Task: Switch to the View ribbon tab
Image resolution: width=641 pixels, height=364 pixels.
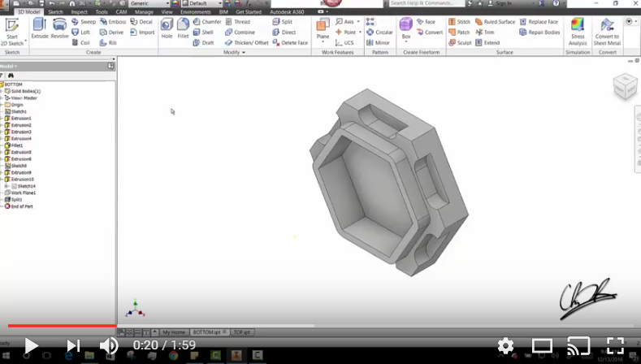Action: pyautogui.click(x=167, y=12)
